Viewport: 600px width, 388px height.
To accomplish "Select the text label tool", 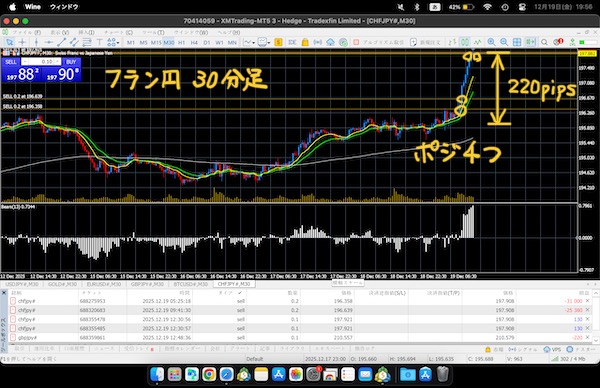I will click(x=99, y=42).
